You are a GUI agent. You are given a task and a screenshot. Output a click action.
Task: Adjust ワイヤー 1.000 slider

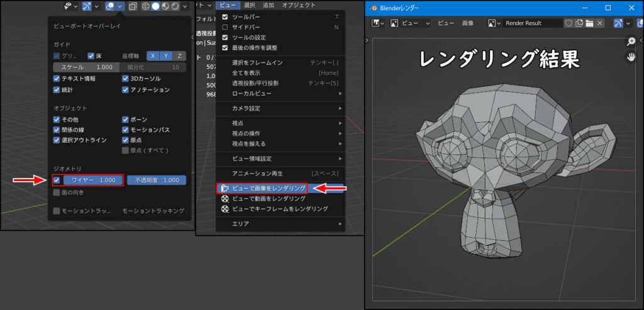coord(93,180)
